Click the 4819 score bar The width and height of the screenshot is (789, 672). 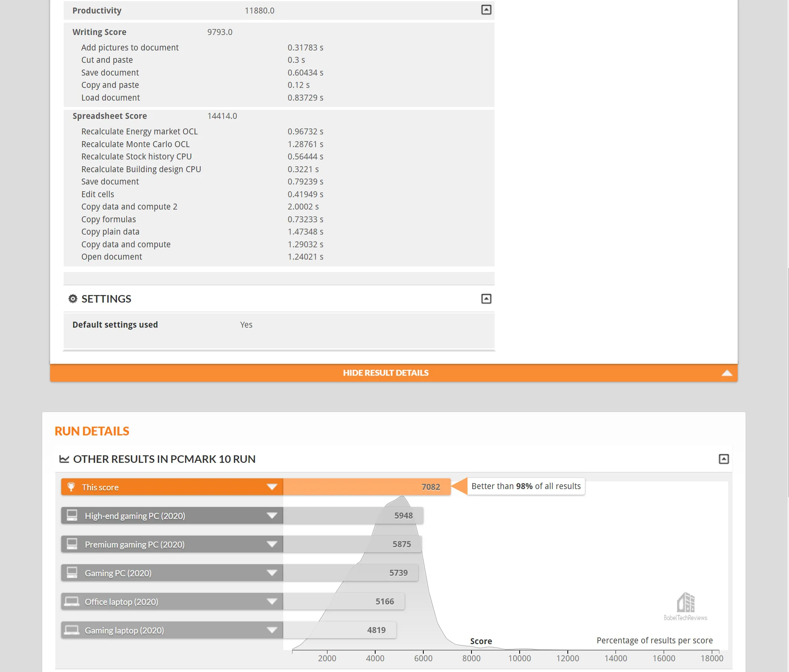coord(339,630)
